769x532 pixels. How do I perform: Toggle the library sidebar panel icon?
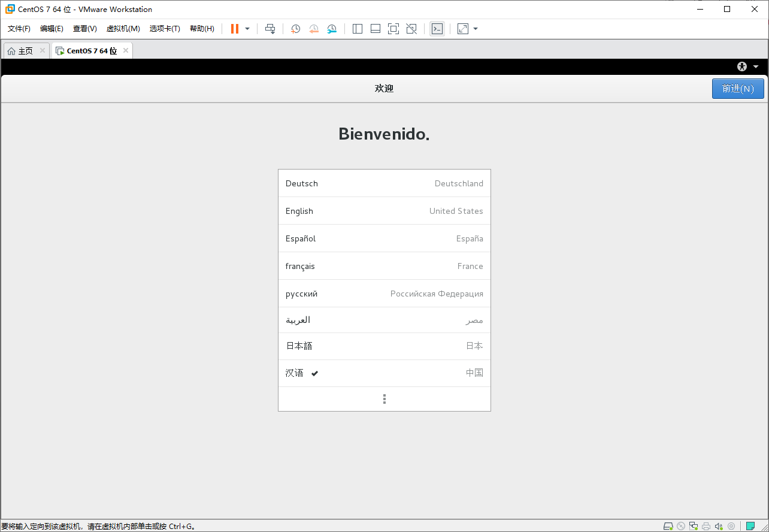coord(358,29)
